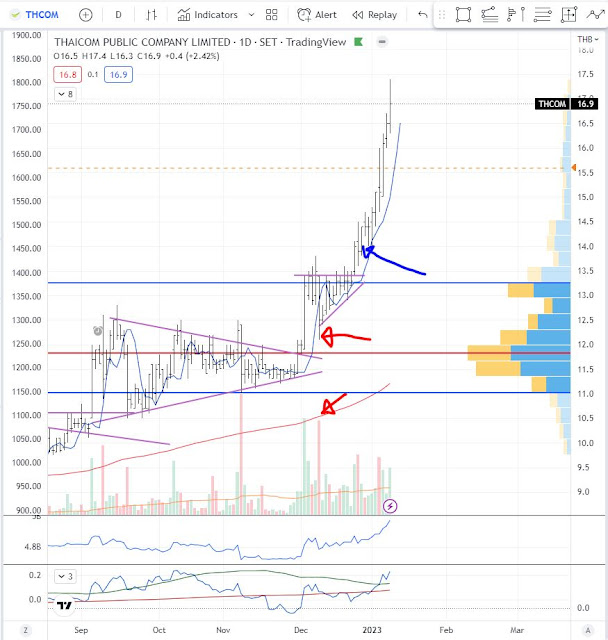
Task: Open the Indicators dialog
Action: 207,15
